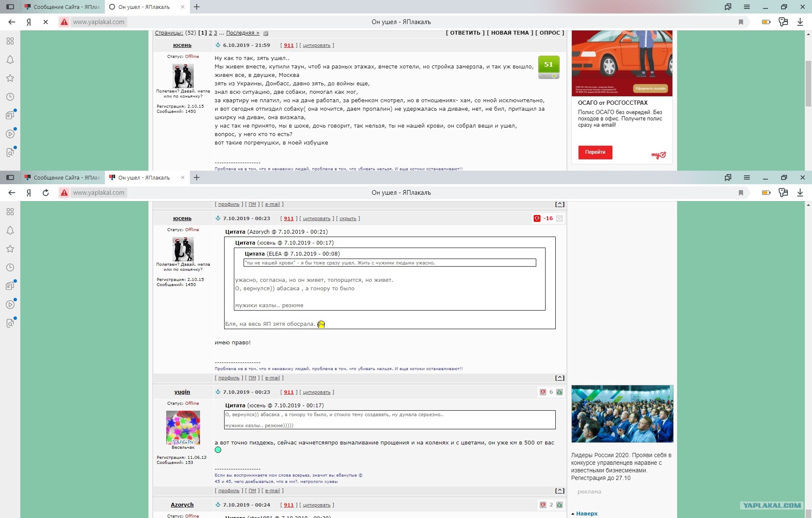Click the red 'Перейти' ad button
812x518 pixels.
pos(595,152)
